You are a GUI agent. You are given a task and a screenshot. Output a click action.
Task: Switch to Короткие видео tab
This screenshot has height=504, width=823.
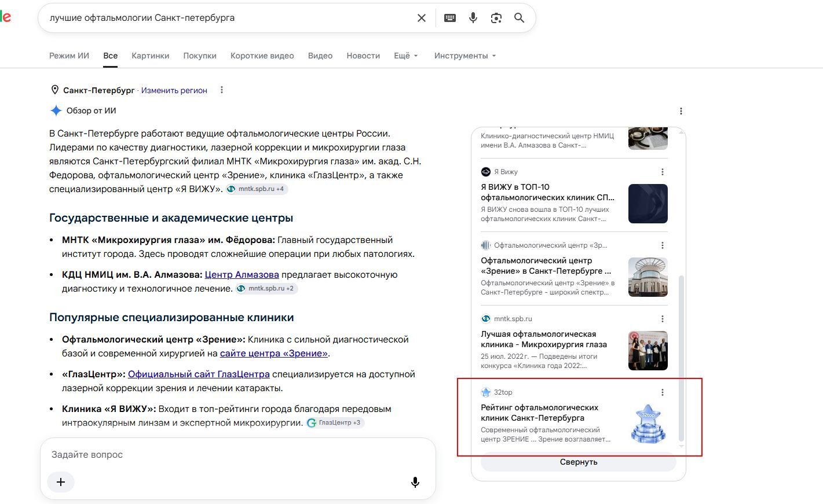coord(262,56)
